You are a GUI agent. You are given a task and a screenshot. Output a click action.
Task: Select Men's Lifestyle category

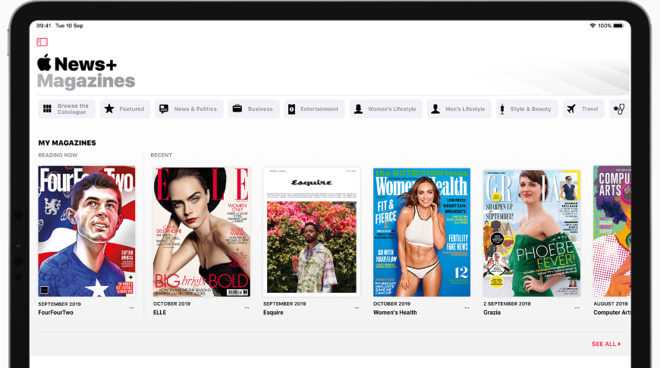(x=459, y=109)
